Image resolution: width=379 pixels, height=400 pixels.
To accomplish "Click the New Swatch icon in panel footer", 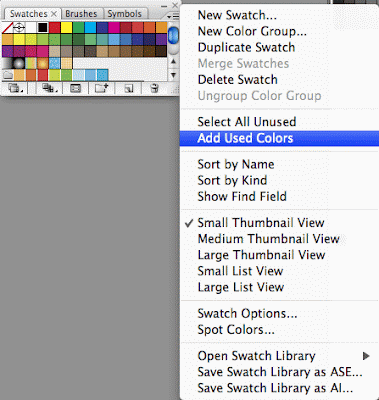I will pyautogui.click(x=129, y=88).
